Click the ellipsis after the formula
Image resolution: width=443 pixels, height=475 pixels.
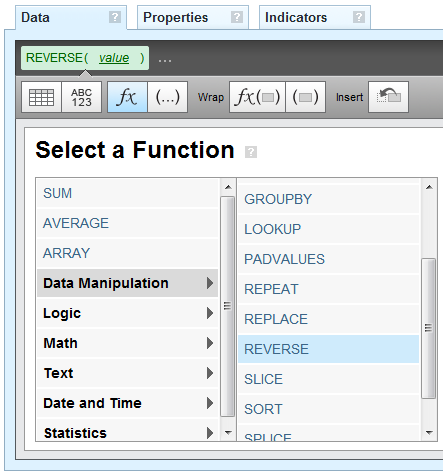coord(165,61)
